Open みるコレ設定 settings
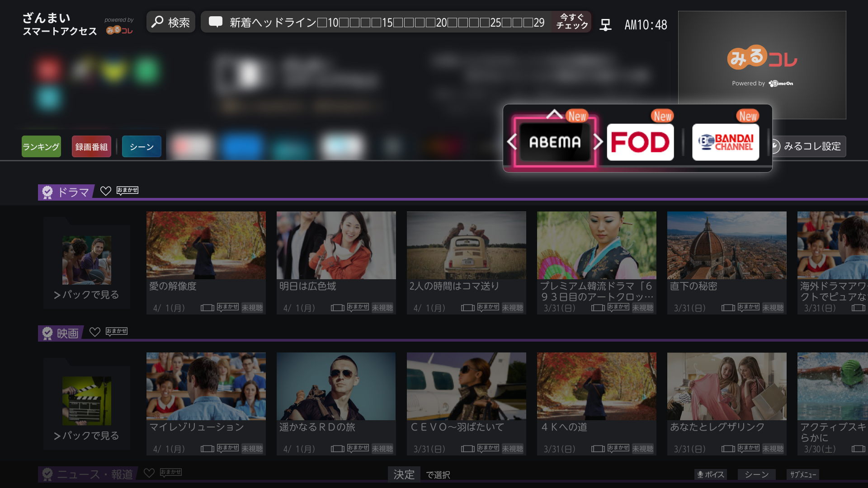Image resolution: width=868 pixels, height=488 pixels. (x=811, y=146)
